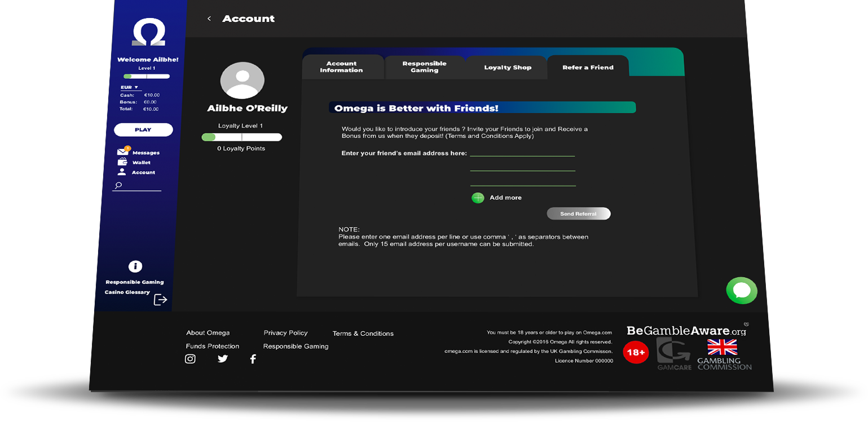Image resolution: width=868 pixels, height=422 pixels.
Task: Open Casino Glossary link
Action: pyautogui.click(x=127, y=292)
